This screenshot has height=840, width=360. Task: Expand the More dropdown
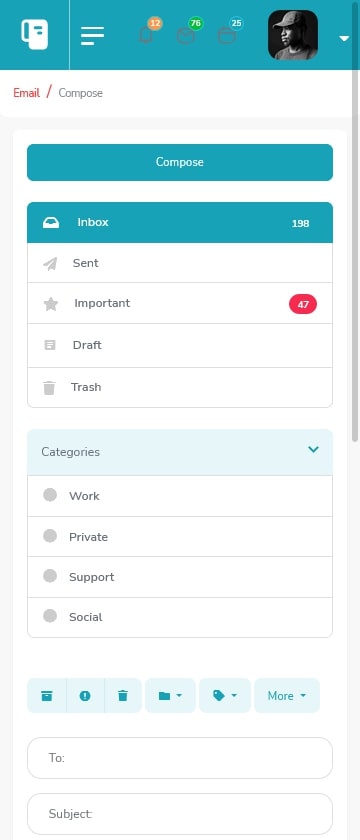click(287, 696)
